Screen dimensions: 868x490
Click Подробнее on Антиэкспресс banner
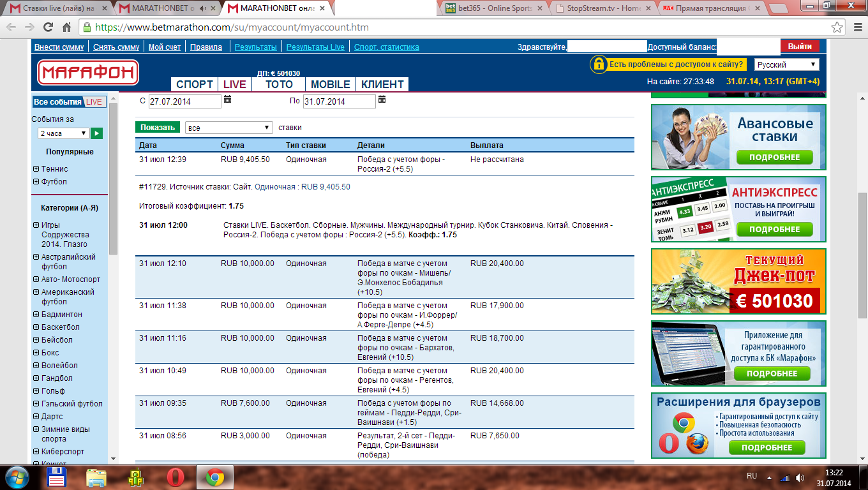[x=774, y=229]
